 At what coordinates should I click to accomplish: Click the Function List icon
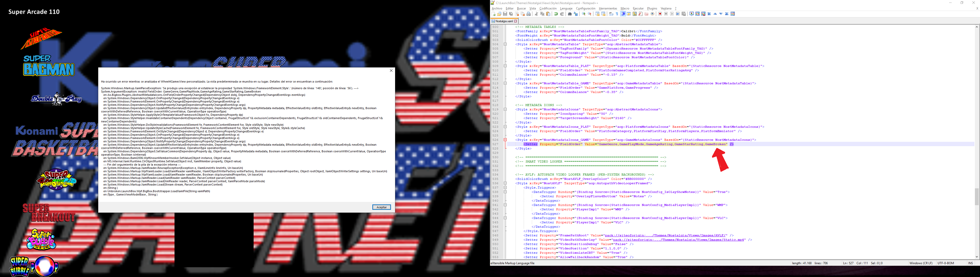pyautogui.click(x=641, y=14)
